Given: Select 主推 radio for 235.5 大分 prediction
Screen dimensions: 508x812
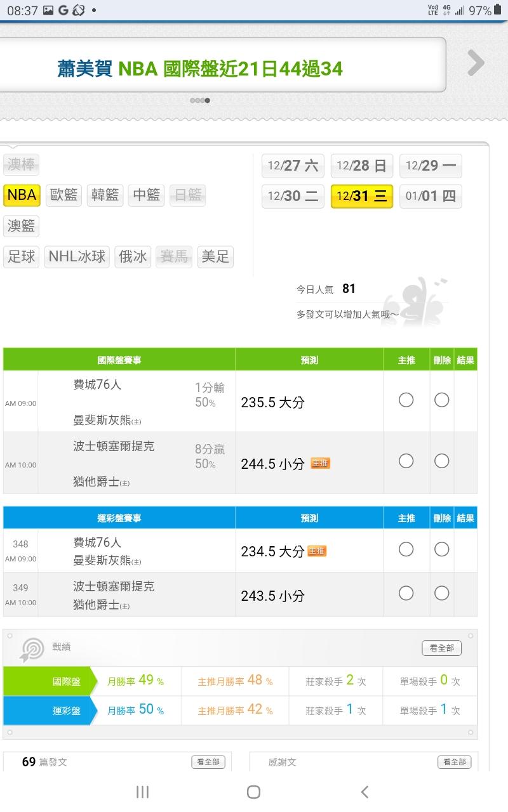Looking at the screenshot, I should [x=406, y=400].
